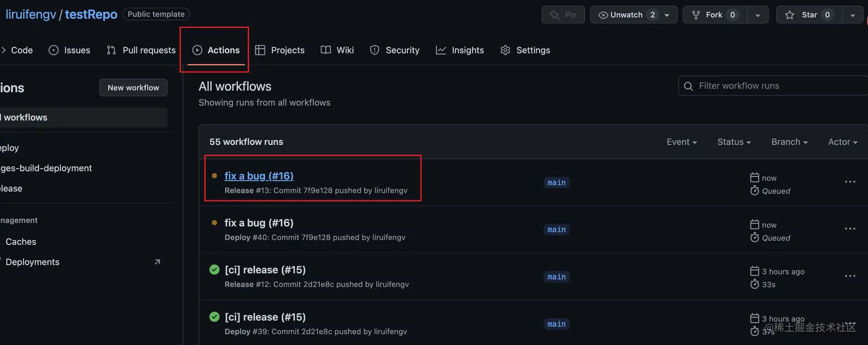Click the Issues circle icon
The height and width of the screenshot is (345, 868).
(x=53, y=50)
